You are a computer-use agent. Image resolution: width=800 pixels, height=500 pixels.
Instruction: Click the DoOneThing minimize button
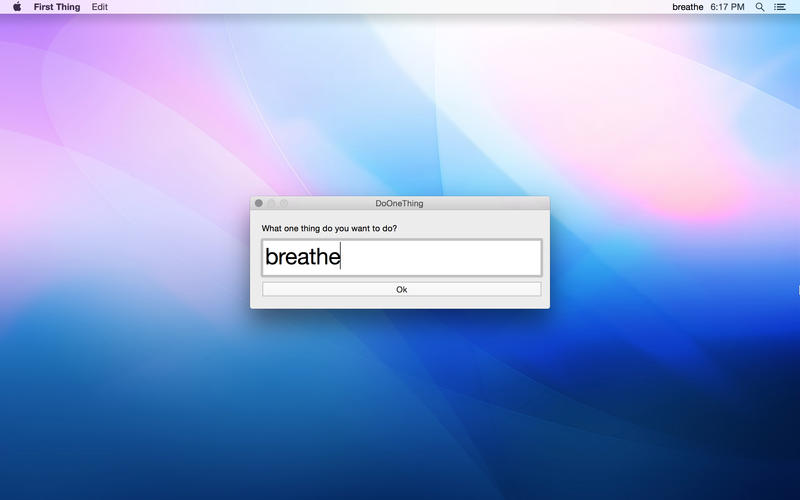[271, 203]
